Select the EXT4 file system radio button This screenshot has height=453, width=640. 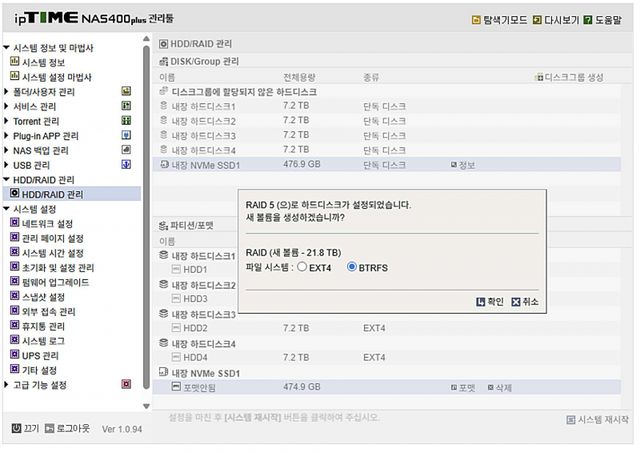[301, 267]
